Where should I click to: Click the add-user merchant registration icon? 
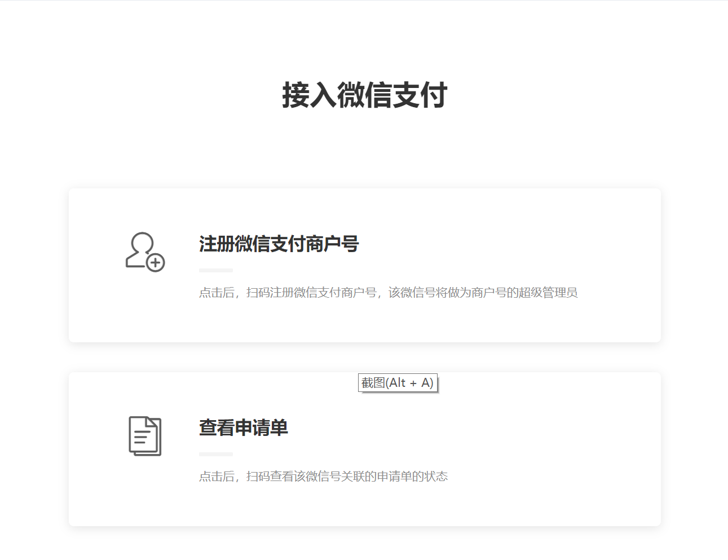pyautogui.click(x=145, y=252)
